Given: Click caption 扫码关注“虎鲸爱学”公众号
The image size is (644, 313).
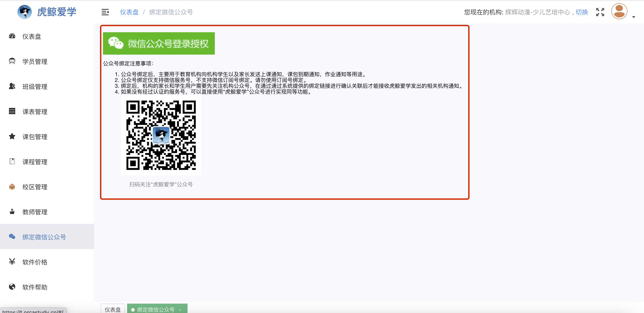Looking at the screenshot, I should (161, 184).
